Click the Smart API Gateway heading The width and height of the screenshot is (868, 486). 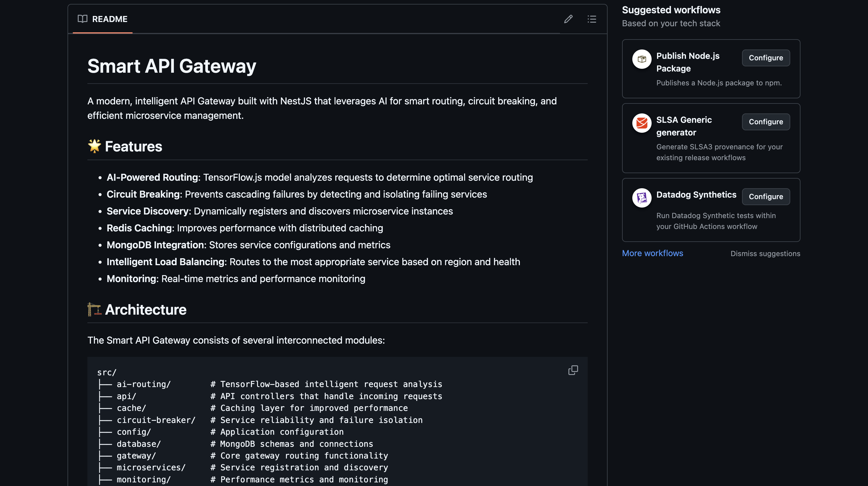coord(171,66)
